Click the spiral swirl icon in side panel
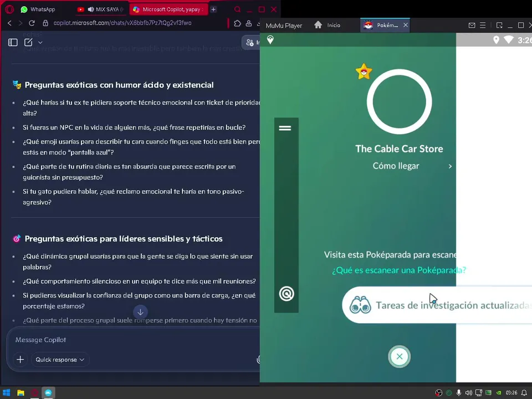 (287, 294)
